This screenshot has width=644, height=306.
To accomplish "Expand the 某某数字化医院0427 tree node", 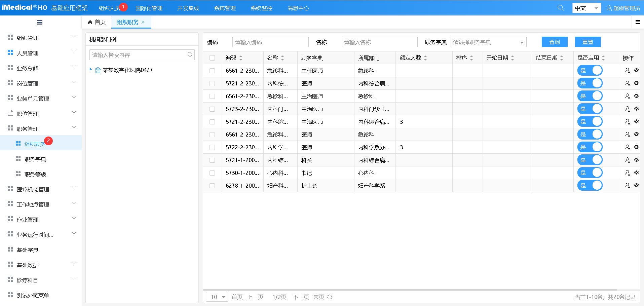I will (x=91, y=70).
